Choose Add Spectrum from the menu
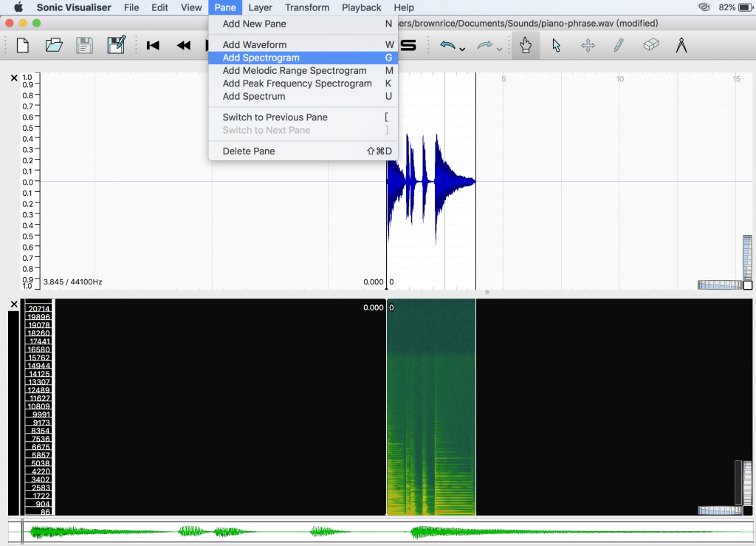The height and width of the screenshot is (546, 756). (x=303, y=97)
